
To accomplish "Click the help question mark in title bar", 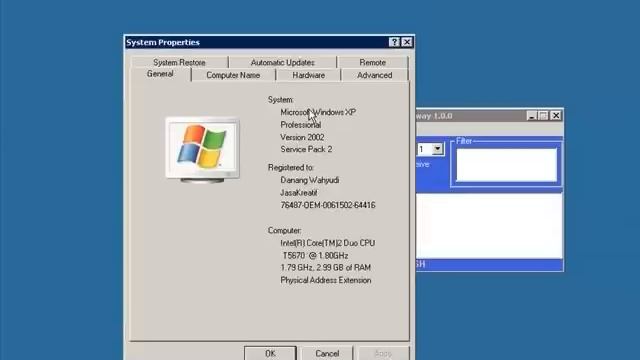I will 394,42.
